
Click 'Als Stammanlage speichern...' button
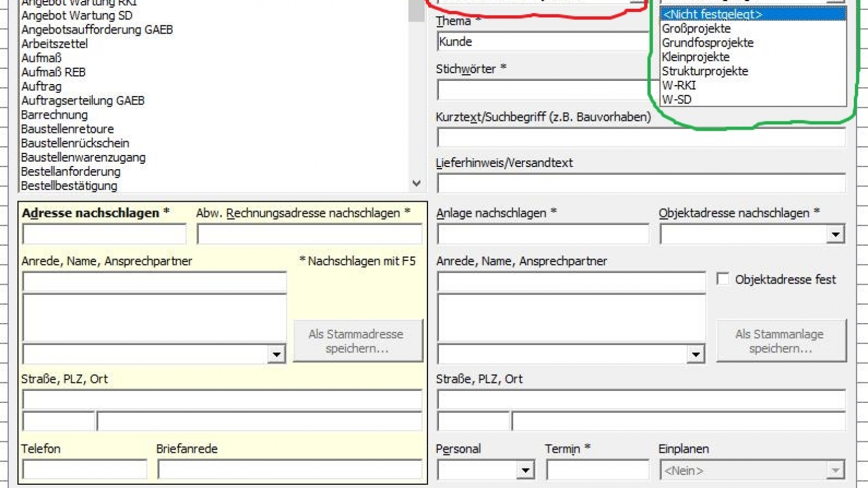click(x=780, y=341)
